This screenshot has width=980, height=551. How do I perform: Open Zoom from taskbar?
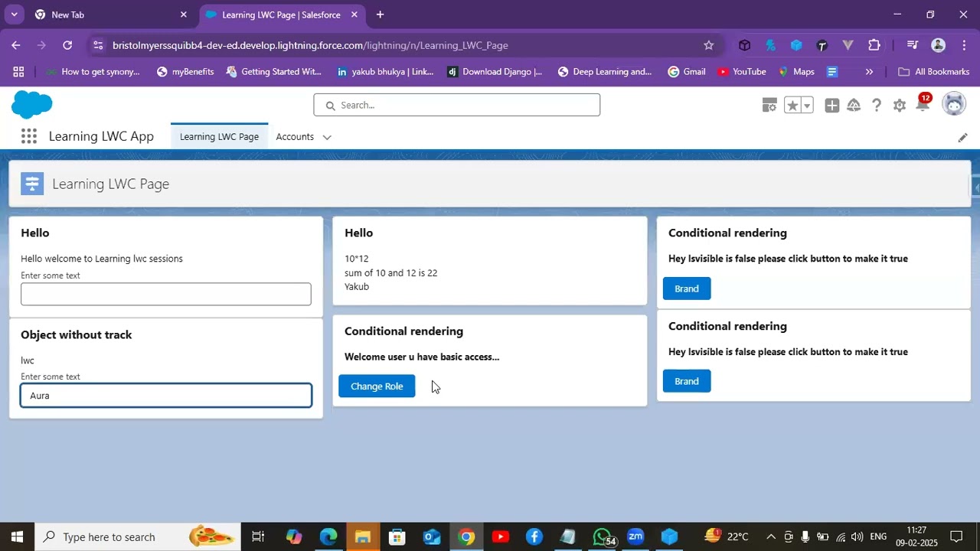click(635, 536)
